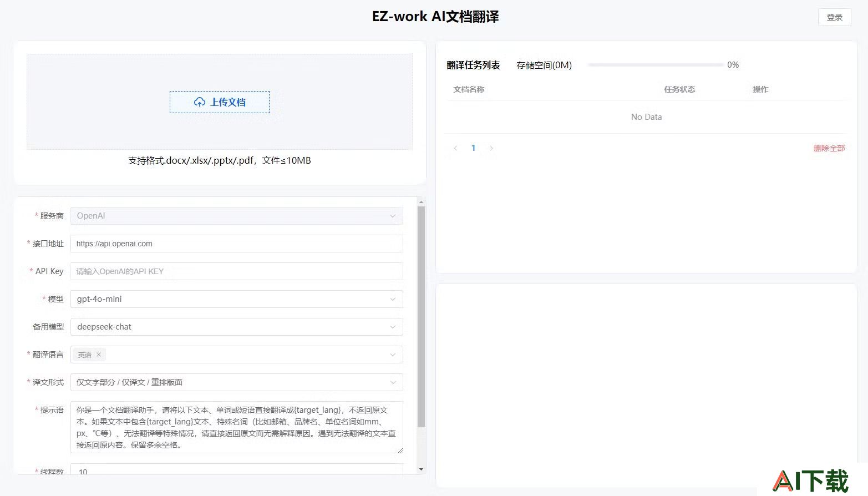The width and height of the screenshot is (868, 496).
Task: Expand the 模型 gpt-4o-mini dropdown
Action: pyautogui.click(x=236, y=299)
